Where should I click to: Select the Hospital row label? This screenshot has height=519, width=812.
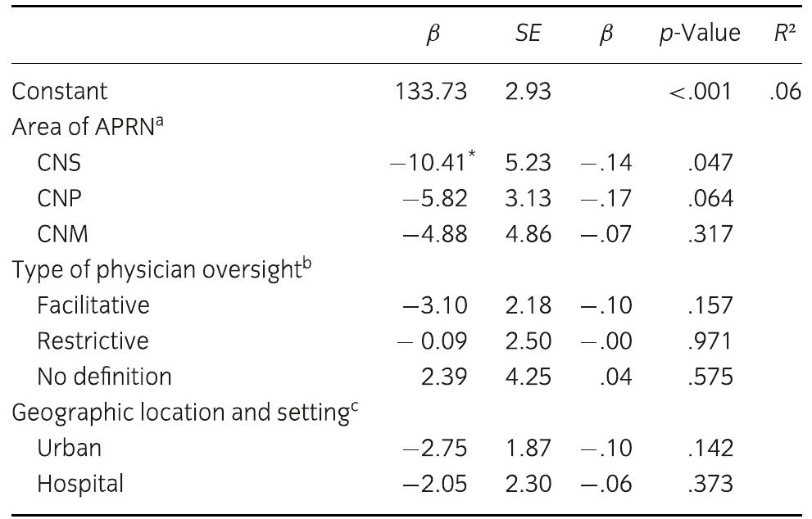tap(80, 484)
